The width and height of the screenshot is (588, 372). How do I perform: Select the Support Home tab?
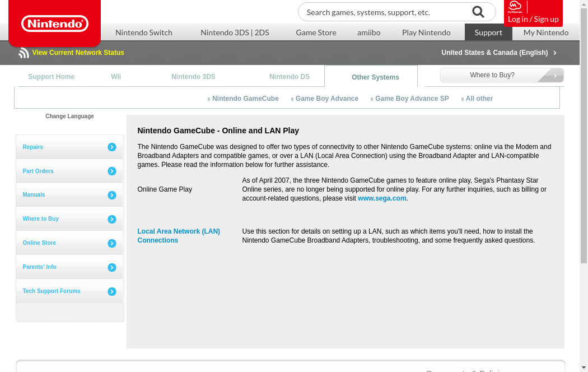coord(51,77)
